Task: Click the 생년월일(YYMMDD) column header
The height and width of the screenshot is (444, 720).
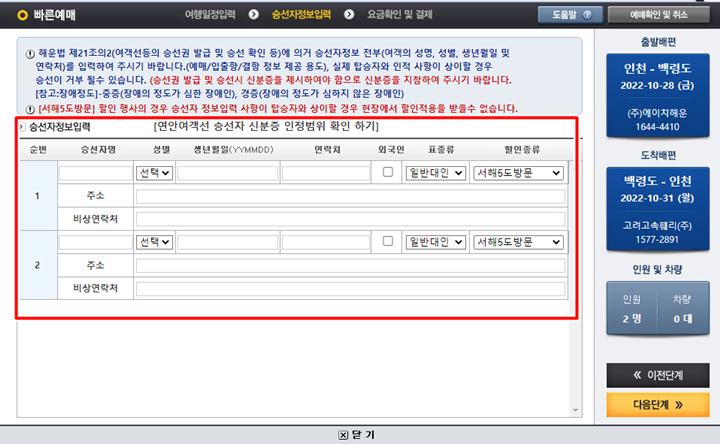Action: [x=233, y=150]
